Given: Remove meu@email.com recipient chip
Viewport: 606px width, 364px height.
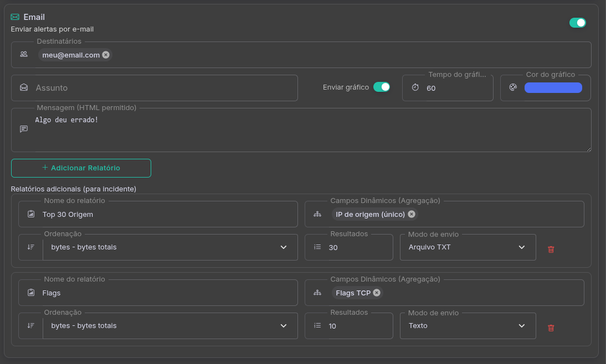Looking at the screenshot, I should (106, 55).
